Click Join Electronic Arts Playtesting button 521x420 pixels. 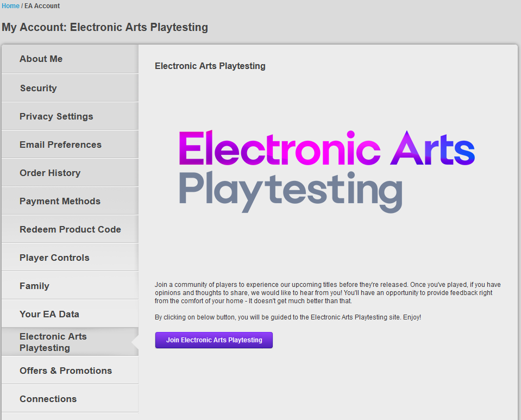[214, 340]
